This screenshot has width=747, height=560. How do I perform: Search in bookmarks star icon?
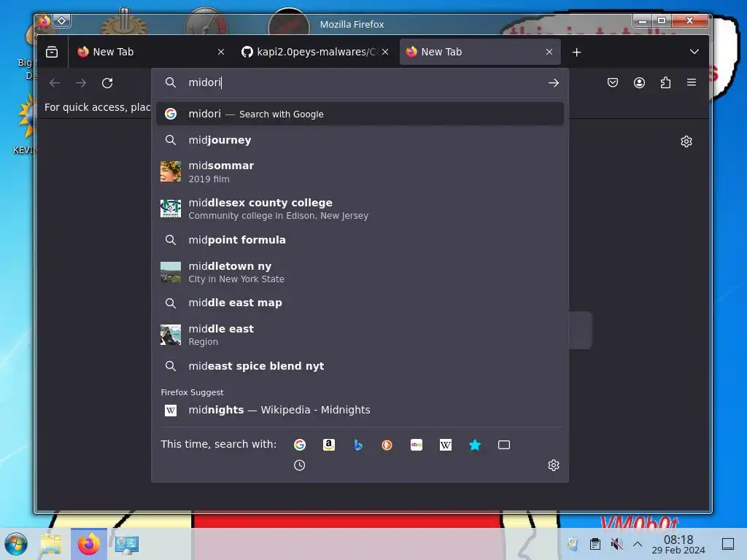pyautogui.click(x=474, y=445)
